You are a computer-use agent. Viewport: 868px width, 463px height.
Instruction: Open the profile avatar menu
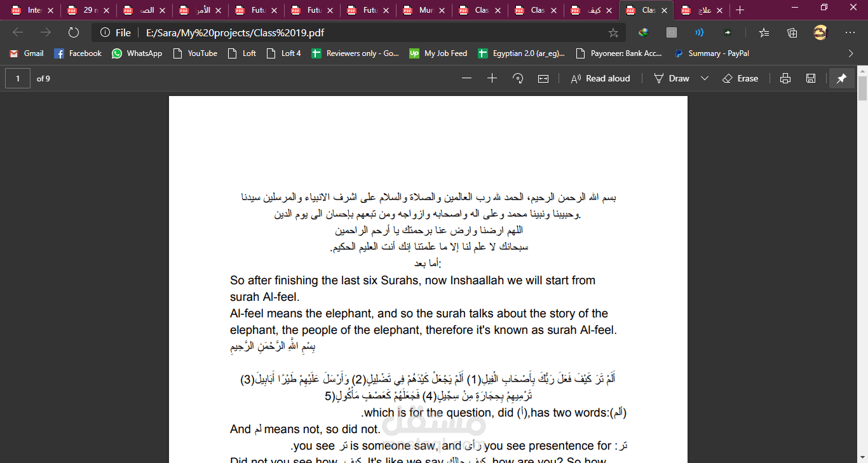tap(821, 32)
